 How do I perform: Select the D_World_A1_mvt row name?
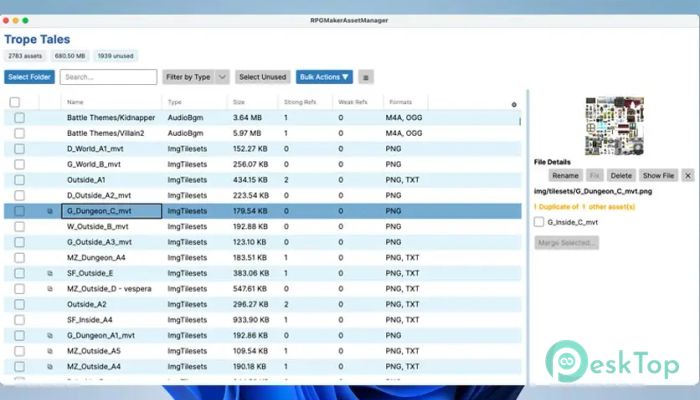coord(95,149)
